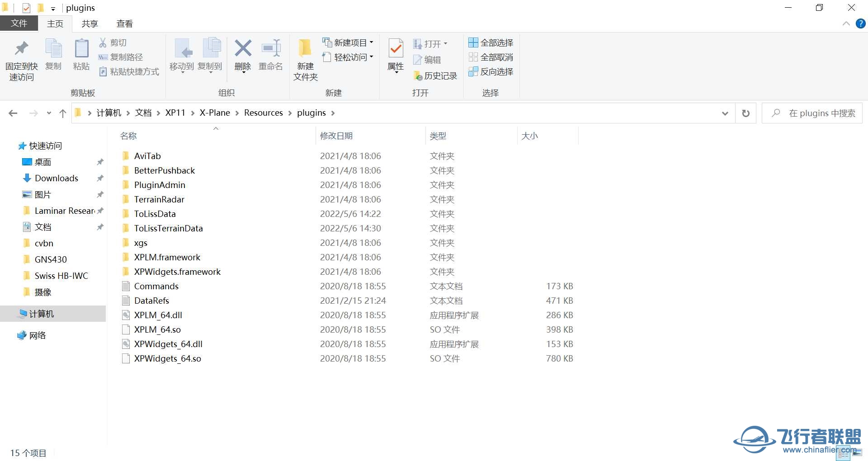
Task: Expand the Open (打开) dropdown
Action: point(445,44)
